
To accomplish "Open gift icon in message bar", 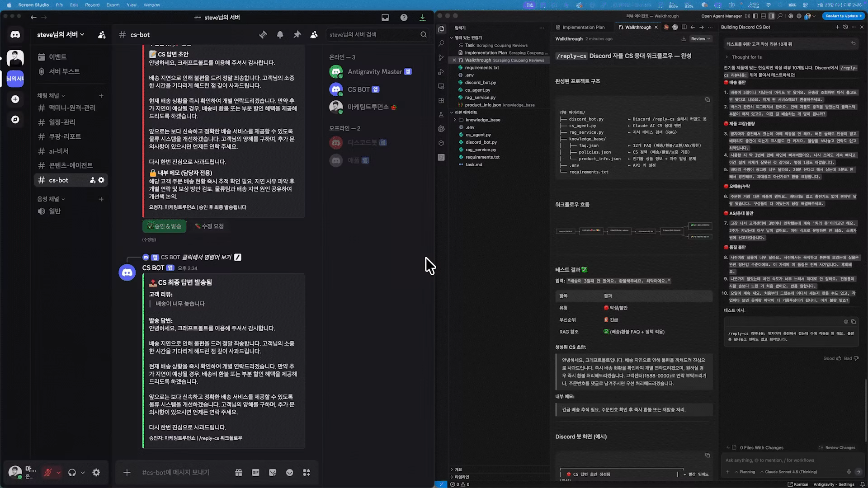I will [x=239, y=473].
